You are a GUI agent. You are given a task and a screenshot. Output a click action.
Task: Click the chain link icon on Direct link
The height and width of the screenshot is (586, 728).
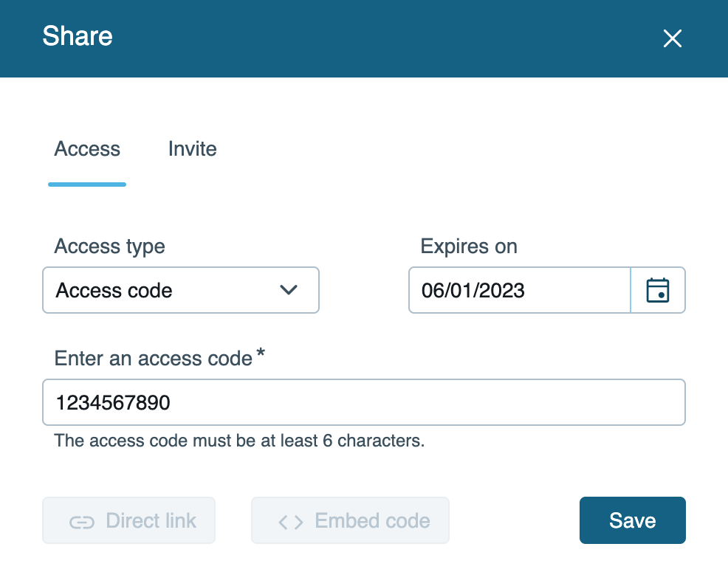pyautogui.click(x=82, y=522)
